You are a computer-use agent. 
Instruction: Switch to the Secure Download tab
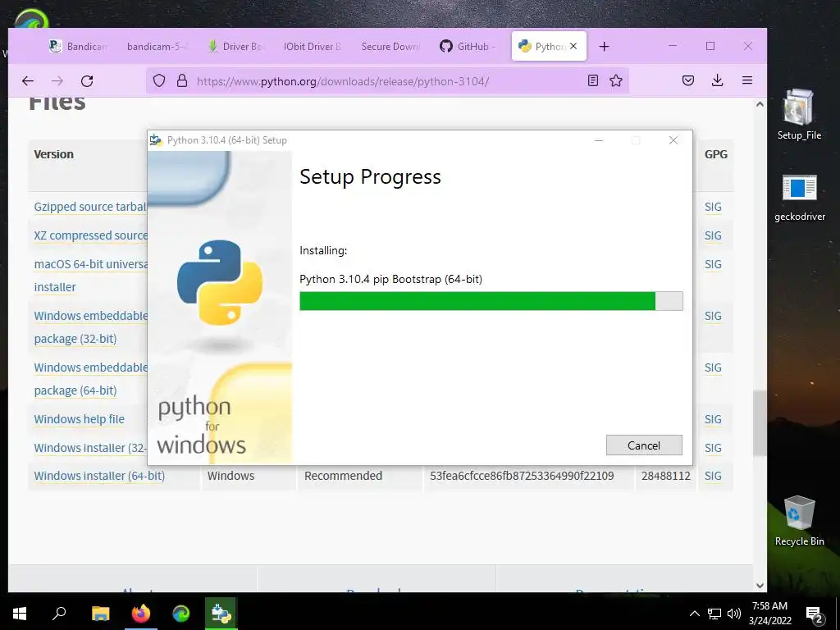pos(390,47)
